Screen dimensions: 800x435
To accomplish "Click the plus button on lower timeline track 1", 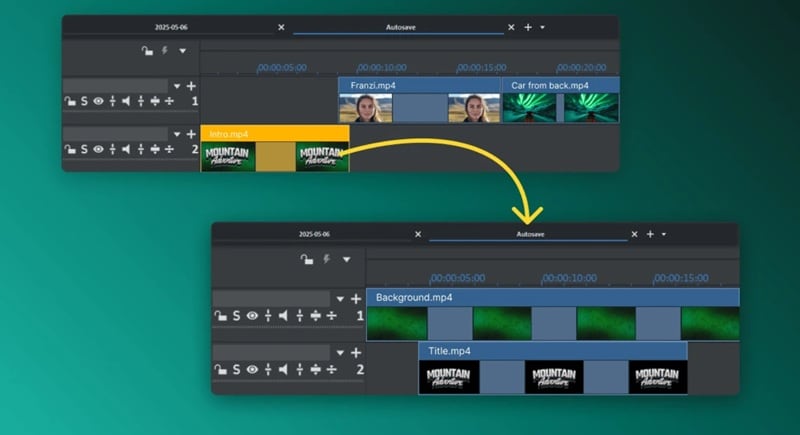I will point(356,299).
